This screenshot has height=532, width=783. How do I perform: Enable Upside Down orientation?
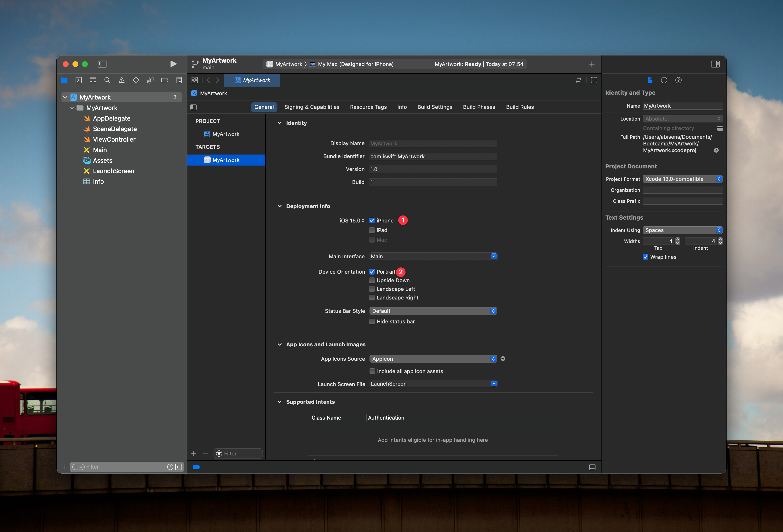(372, 280)
